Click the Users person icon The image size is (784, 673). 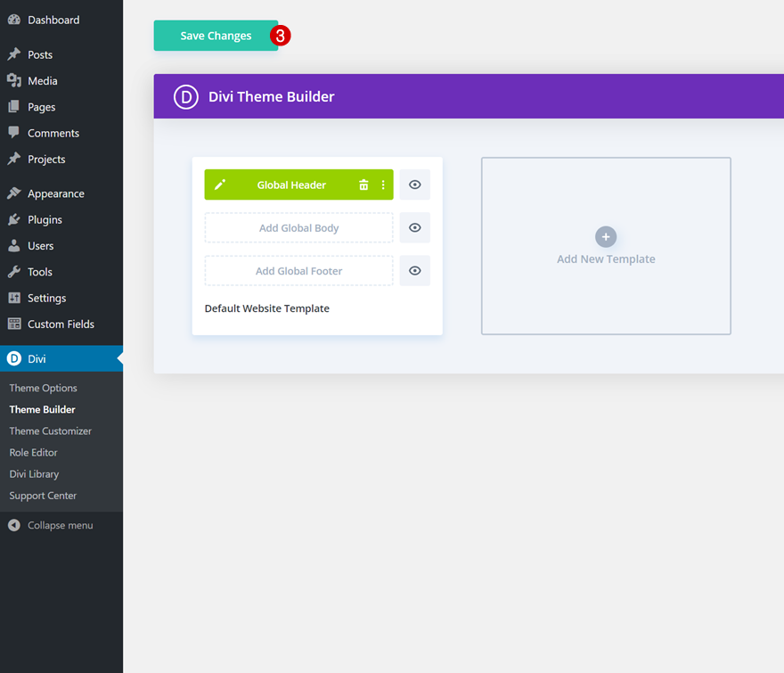coord(14,245)
